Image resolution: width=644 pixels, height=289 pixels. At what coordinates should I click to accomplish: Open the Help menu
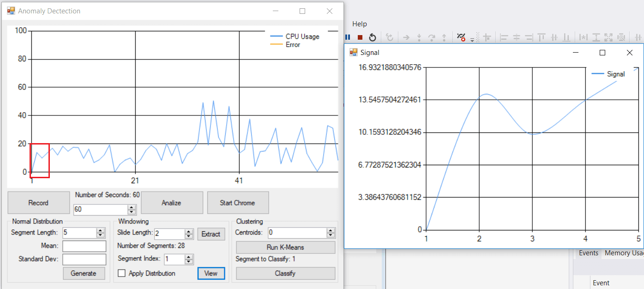pos(359,24)
